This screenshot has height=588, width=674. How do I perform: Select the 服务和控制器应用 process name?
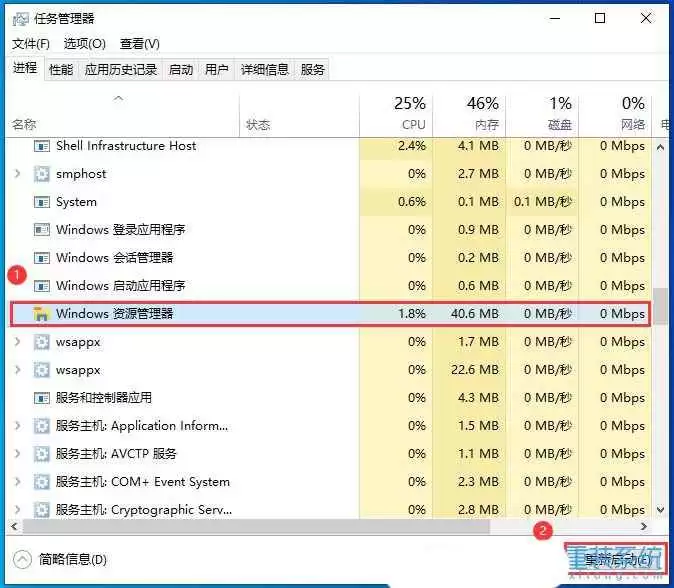point(104,398)
